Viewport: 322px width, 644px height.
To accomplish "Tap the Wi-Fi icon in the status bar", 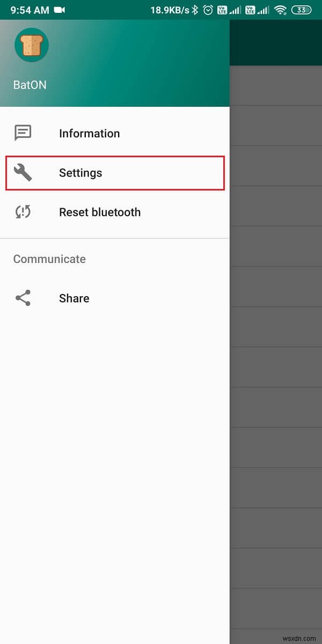I will pos(281,9).
